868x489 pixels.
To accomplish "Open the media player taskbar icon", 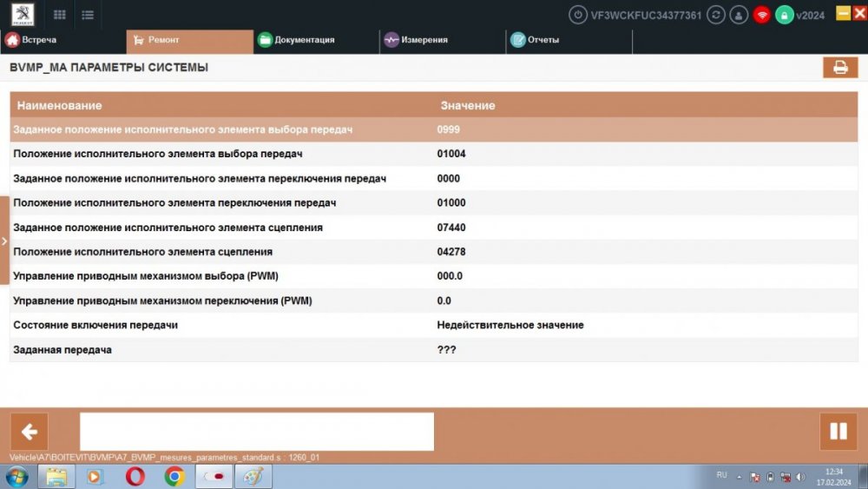I will point(95,477).
